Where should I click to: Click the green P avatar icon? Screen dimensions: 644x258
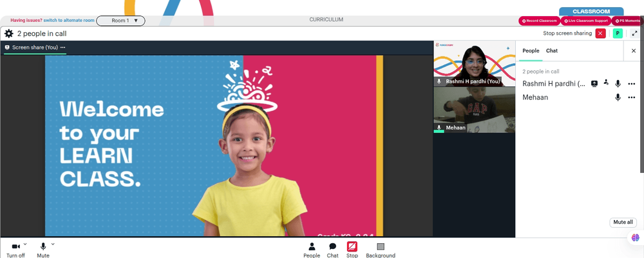point(618,34)
